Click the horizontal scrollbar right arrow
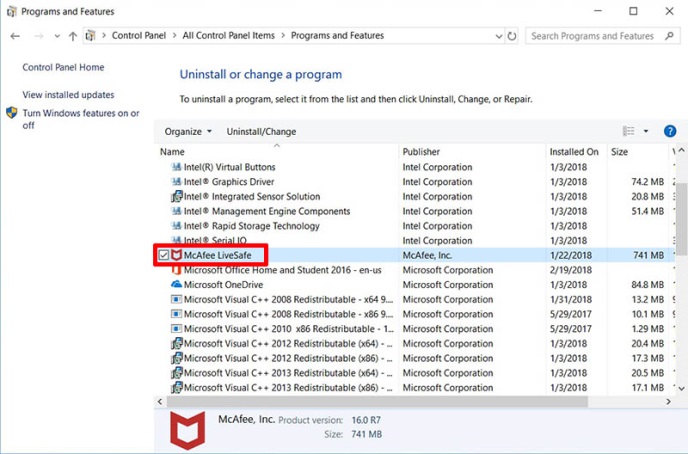 pyautogui.click(x=669, y=401)
